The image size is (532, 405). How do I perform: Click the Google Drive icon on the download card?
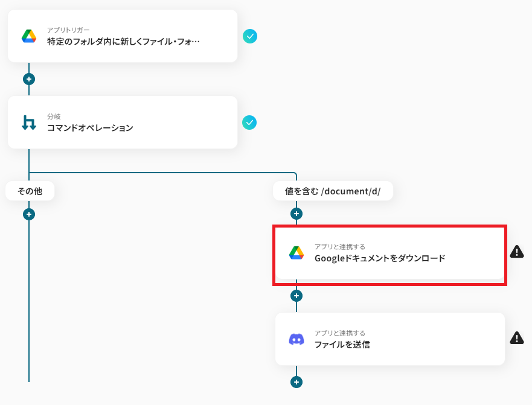296,253
